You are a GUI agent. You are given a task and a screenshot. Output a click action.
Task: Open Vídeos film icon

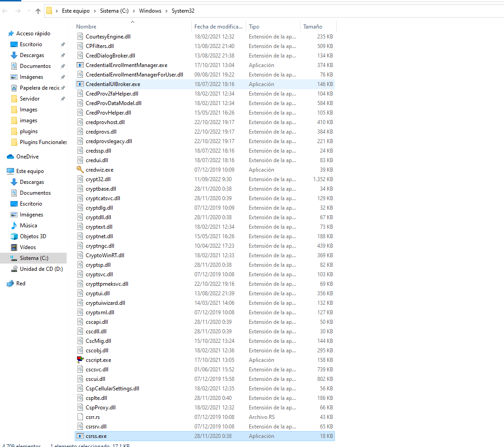14,247
